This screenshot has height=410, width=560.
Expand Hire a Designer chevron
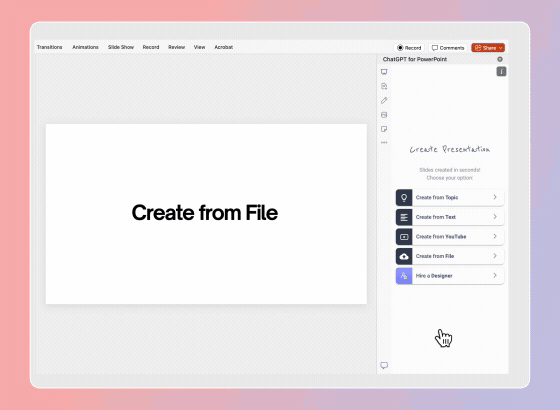[x=495, y=275]
